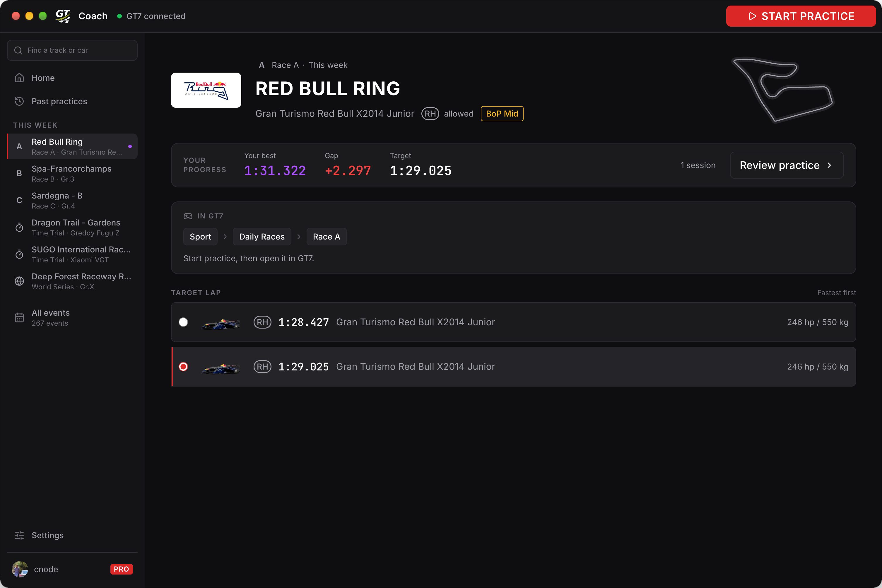Click the Settings sliders icon

(x=19, y=535)
